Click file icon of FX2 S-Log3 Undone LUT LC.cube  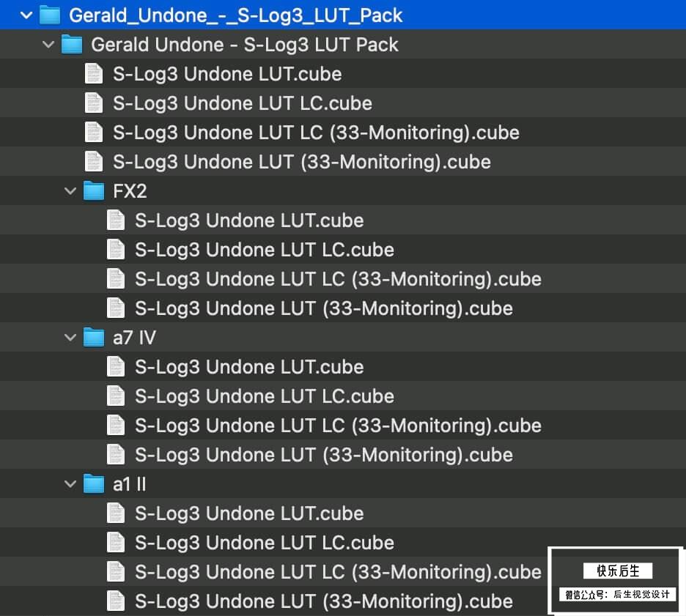click(x=116, y=249)
